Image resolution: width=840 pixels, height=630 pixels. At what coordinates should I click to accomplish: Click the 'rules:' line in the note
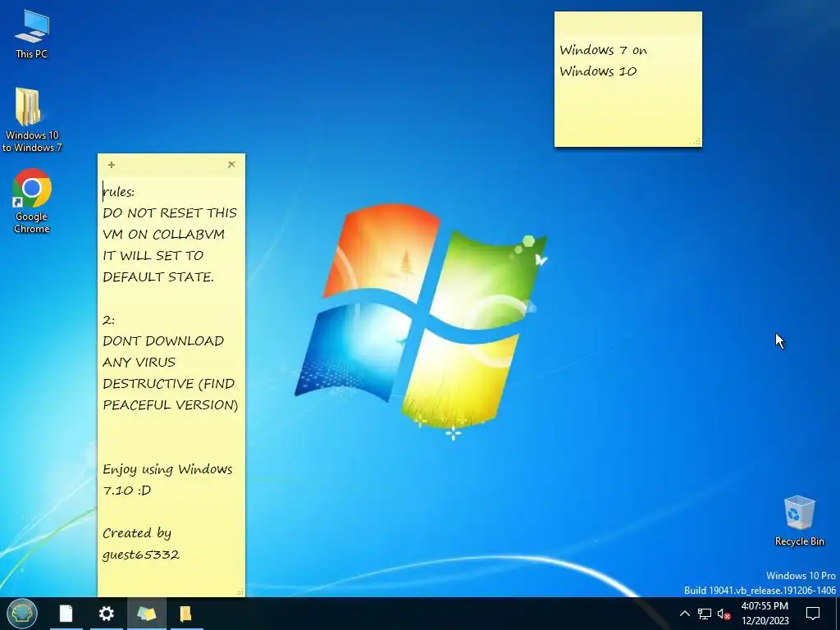tap(119, 192)
